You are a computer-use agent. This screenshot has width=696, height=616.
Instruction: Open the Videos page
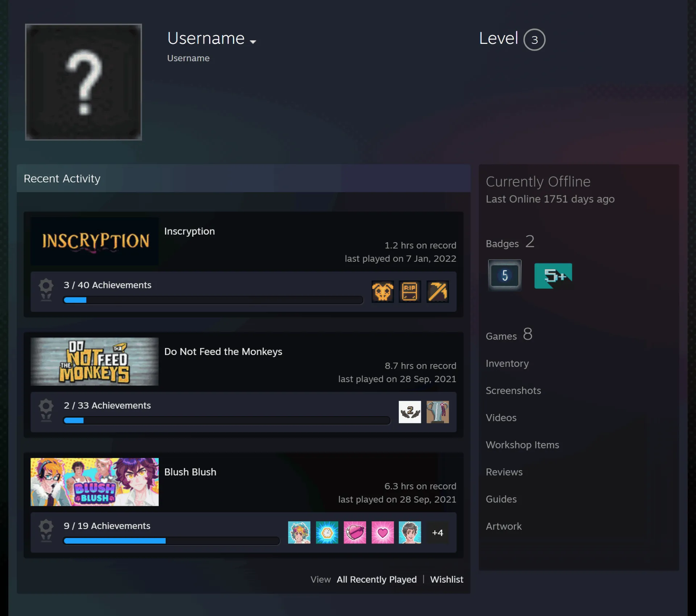click(x=501, y=418)
